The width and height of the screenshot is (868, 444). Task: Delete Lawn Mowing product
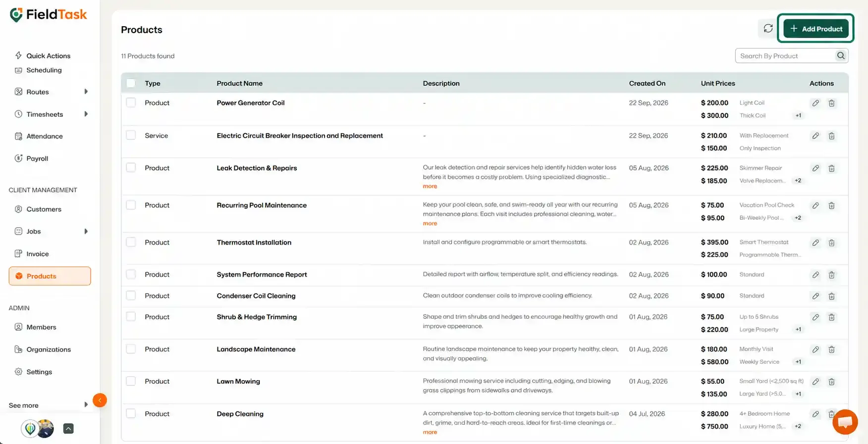click(x=832, y=382)
